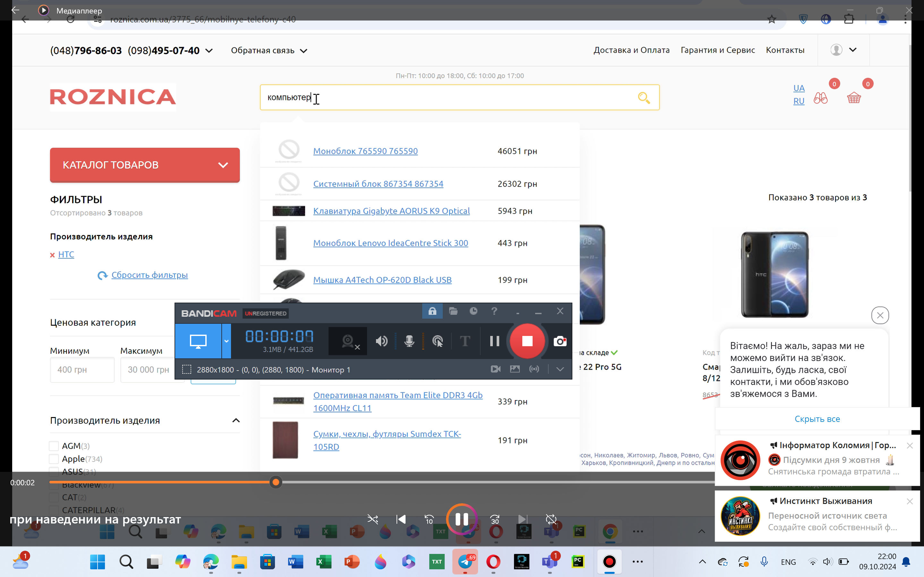Open the Клавиатура Gigabyte AORUS K9 Optical result
924x577 pixels.
[x=391, y=211]
